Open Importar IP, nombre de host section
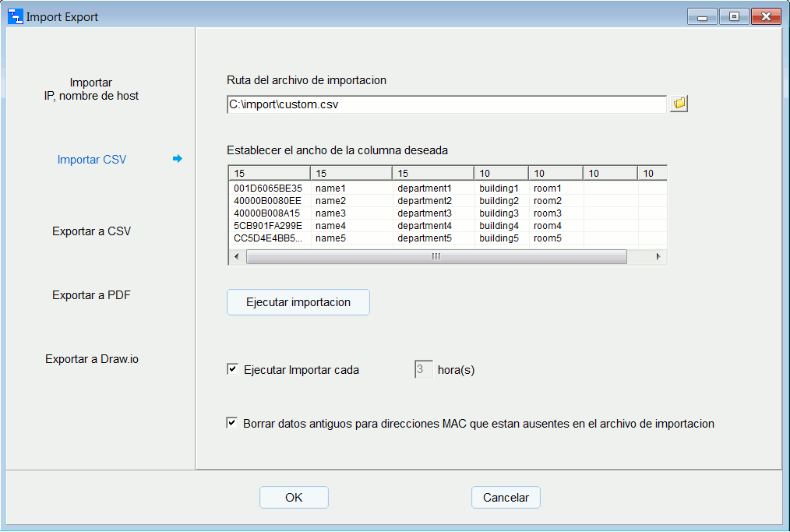Screen dimensions: 790x532 [91, 89]
